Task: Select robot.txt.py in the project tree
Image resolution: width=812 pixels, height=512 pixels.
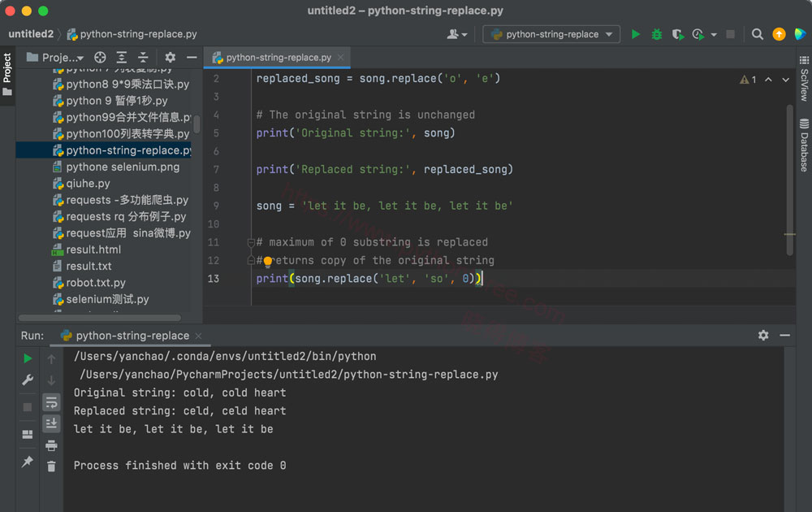Action: pyautogui.click(x=89, y=283)
